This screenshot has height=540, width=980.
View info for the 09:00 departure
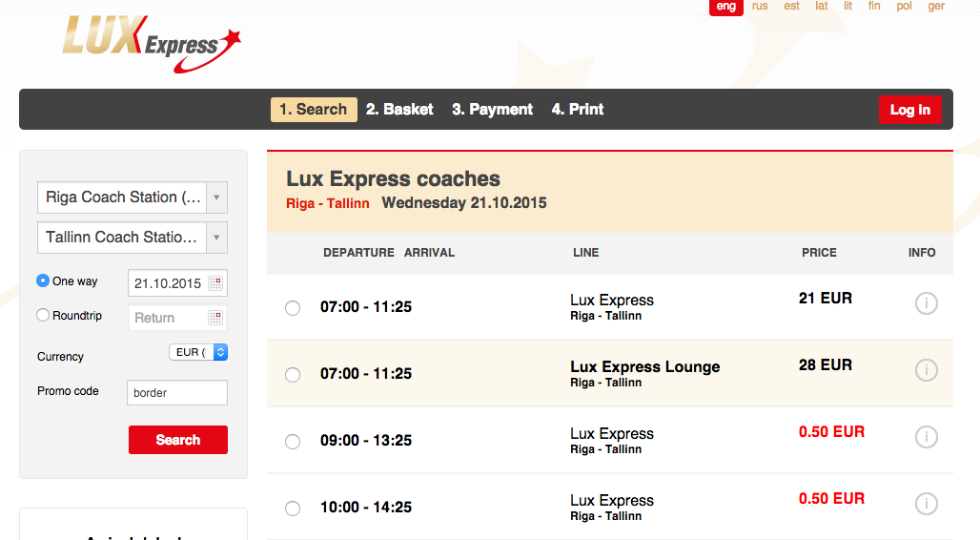pyautogui.click(x=927, y=437)
